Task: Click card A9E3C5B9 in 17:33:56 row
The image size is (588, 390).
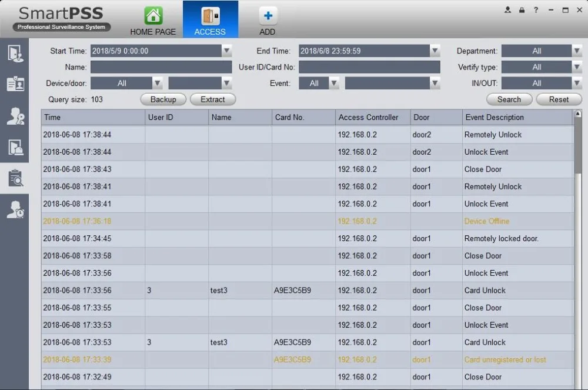Action: [292, 290]
